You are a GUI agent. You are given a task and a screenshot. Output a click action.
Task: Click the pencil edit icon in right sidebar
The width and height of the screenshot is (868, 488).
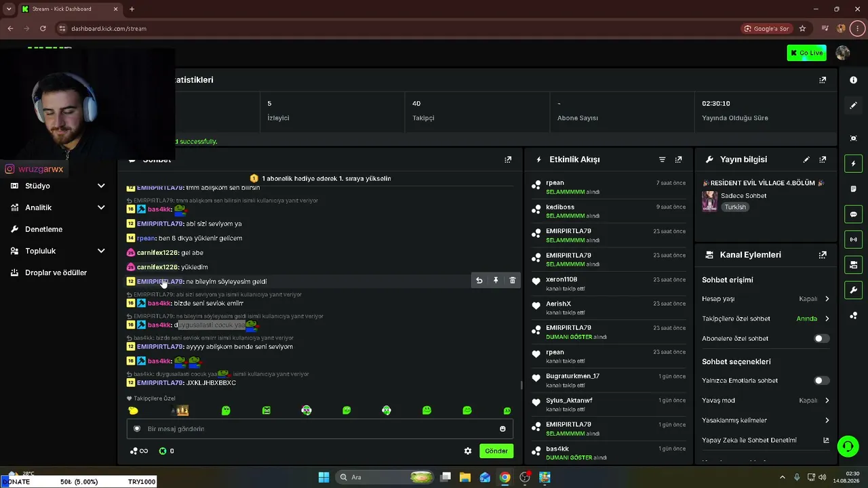pos(853,106)
